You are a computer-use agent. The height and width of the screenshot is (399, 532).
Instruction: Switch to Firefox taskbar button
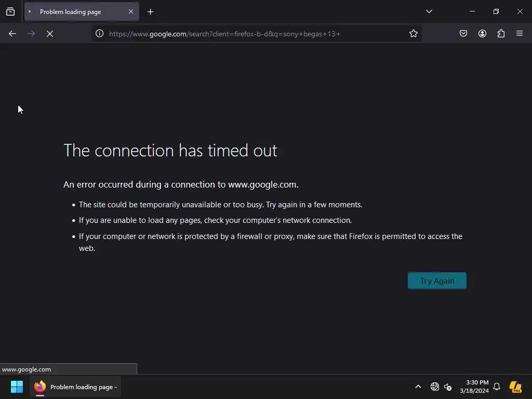(76, 387)
